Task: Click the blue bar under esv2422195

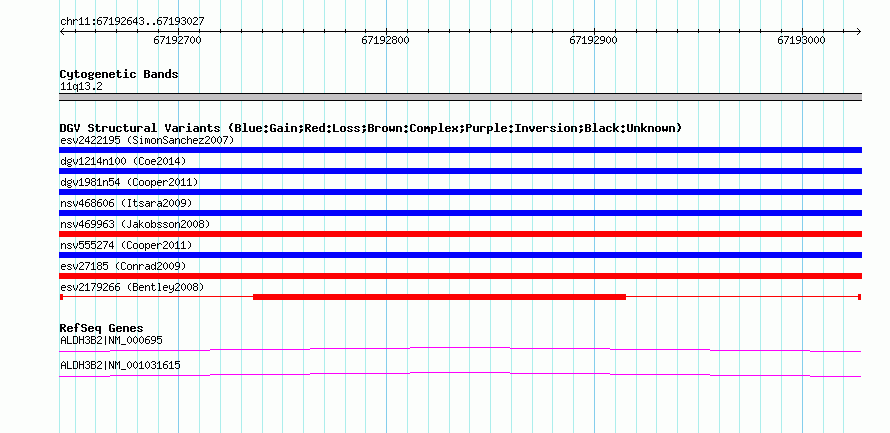Action: [x=460, y=150]
